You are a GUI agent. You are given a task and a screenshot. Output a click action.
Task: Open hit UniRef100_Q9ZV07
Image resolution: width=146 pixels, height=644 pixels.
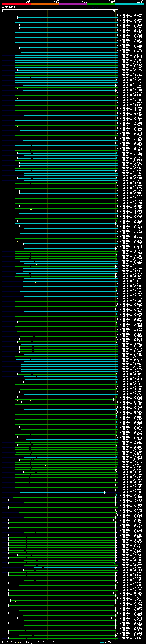pos(131,15)
